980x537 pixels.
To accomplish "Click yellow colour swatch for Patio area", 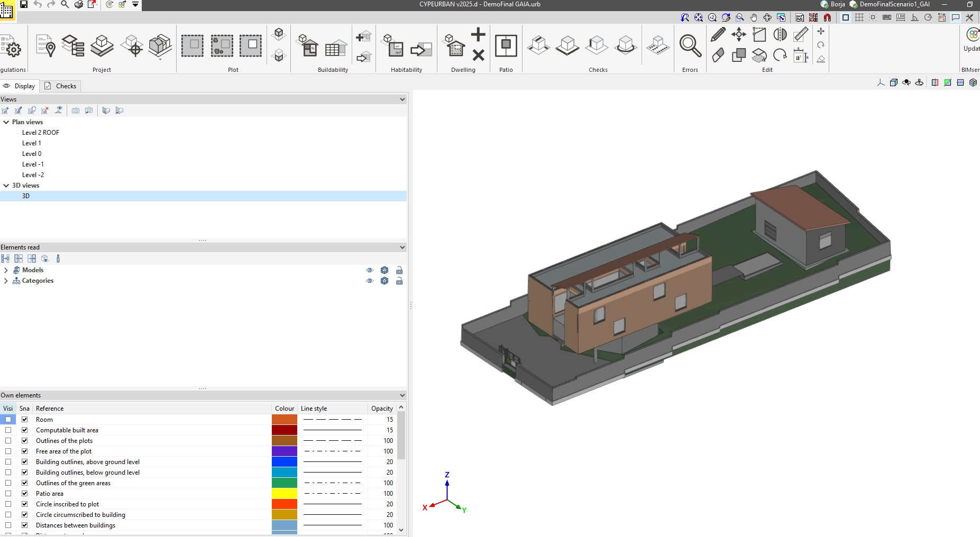I will [x=285, y=494].
